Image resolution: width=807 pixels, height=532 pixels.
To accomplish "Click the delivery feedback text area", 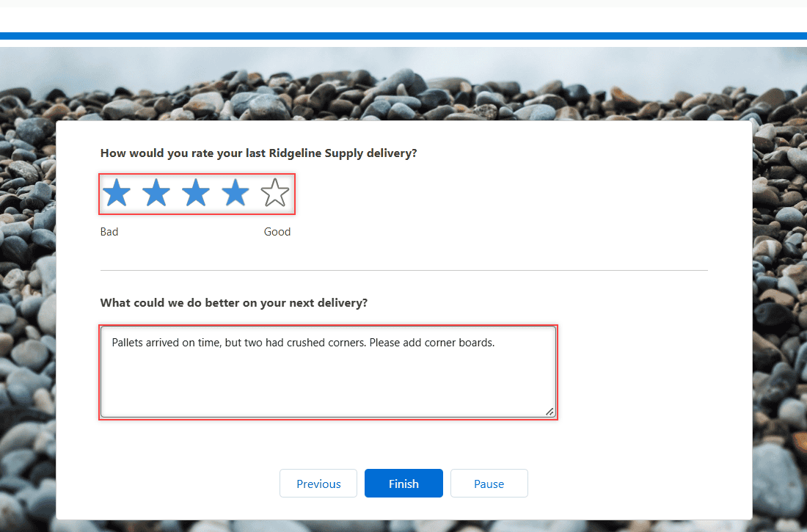I will (x=329, y=372).
